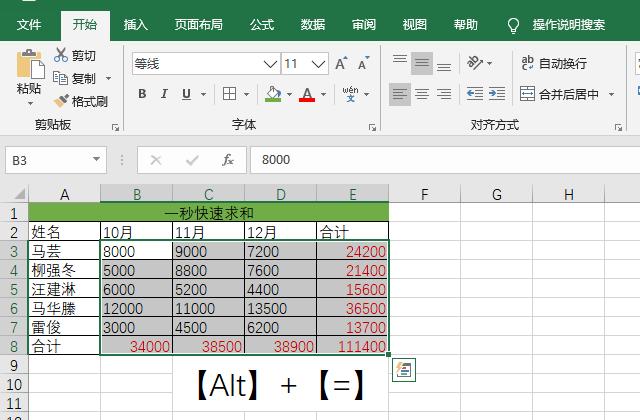Align text to vertical middle
The height and width of the screenshot is (420, 640).
tap(422, 63)
